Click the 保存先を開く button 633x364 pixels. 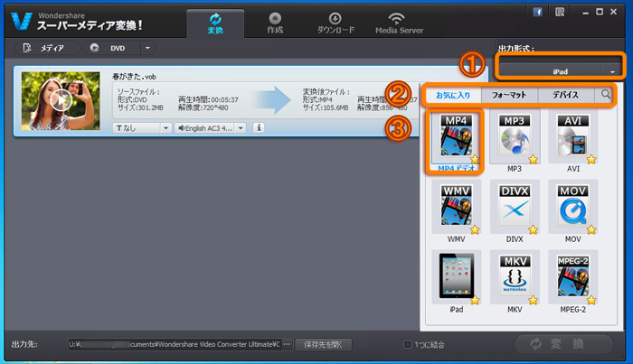coord(323,345)
